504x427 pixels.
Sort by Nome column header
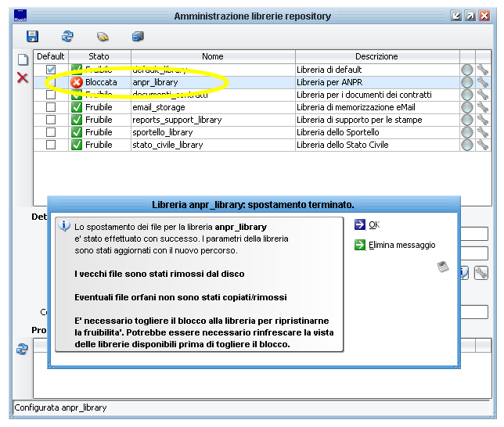pyautogui.click(x=213, y=56)
